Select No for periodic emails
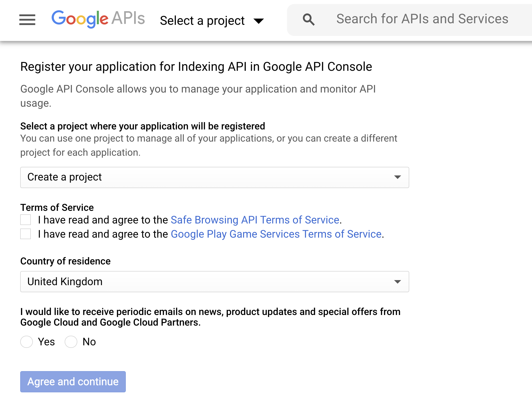The height and width of the screenshot is (407, 532). coord(71,342)
